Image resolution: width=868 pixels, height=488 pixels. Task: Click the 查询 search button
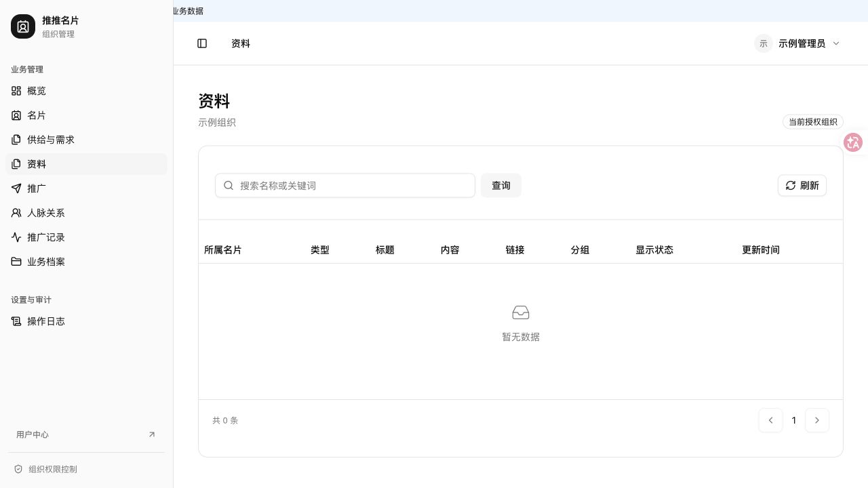[x=501, y=186]
